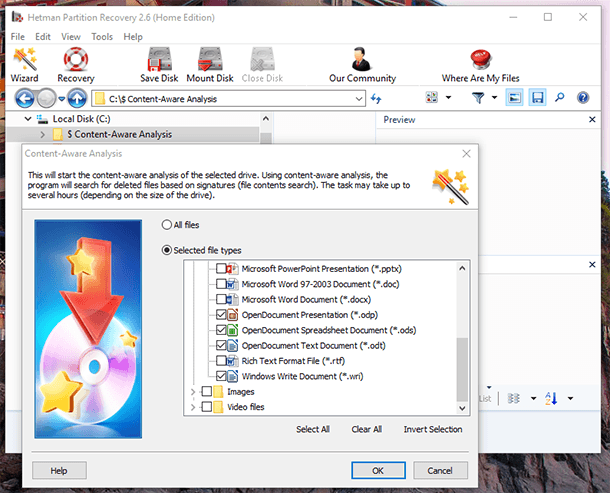Expand the Video files category
610x493 pixels.
193,407
